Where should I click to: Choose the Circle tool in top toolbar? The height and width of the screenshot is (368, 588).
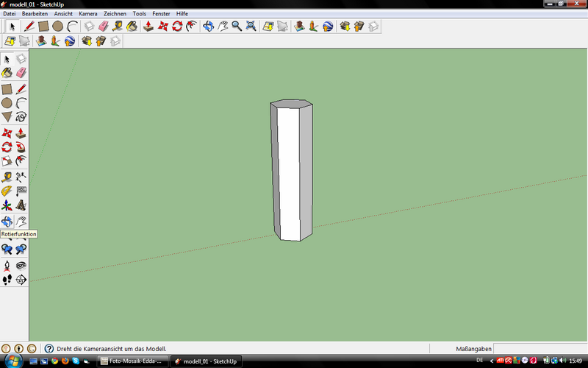tap(57, 26)
